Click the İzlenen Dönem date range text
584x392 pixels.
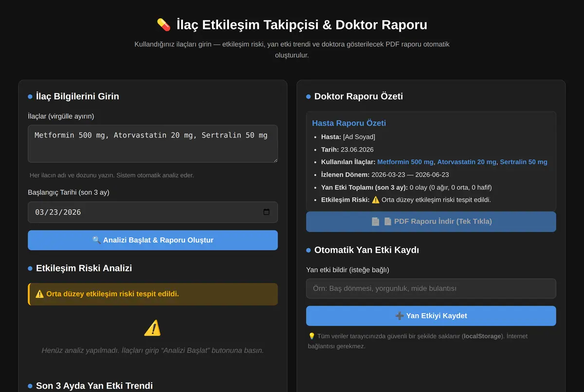pos(410,175)
